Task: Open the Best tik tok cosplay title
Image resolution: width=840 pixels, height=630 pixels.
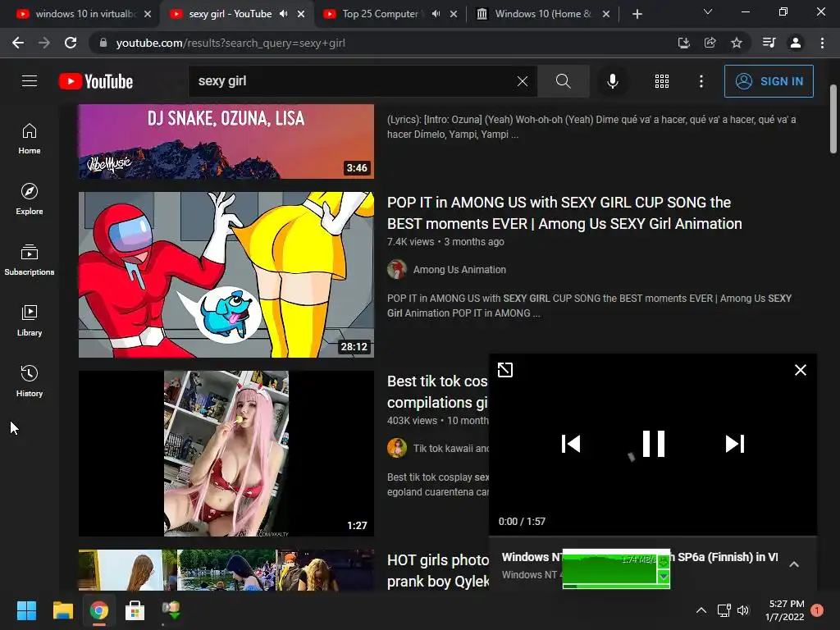Action: pos(438,391)
